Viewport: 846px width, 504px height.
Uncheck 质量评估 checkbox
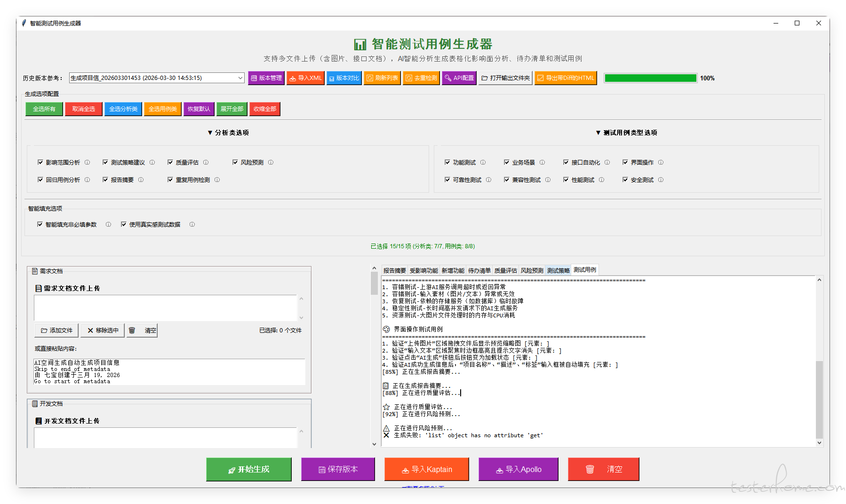[x=170, y=163]
